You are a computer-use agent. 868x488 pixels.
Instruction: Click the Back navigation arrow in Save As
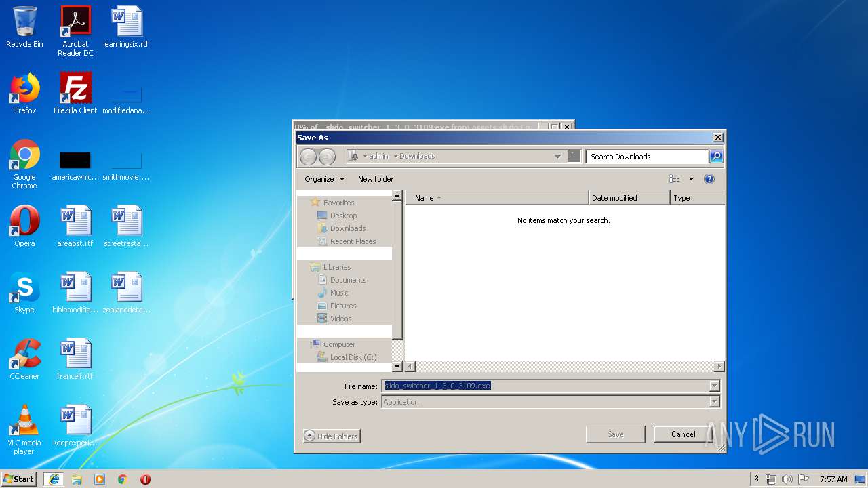point(308,157)
